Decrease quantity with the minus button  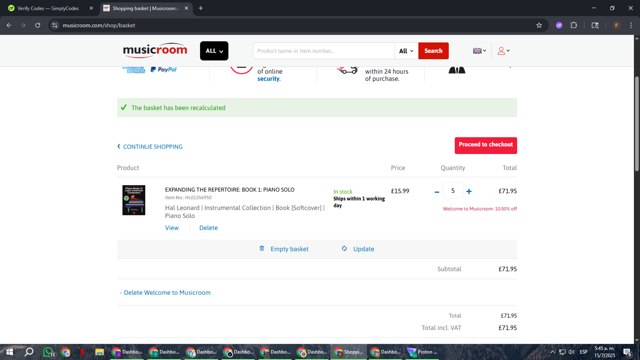point(437,191)
